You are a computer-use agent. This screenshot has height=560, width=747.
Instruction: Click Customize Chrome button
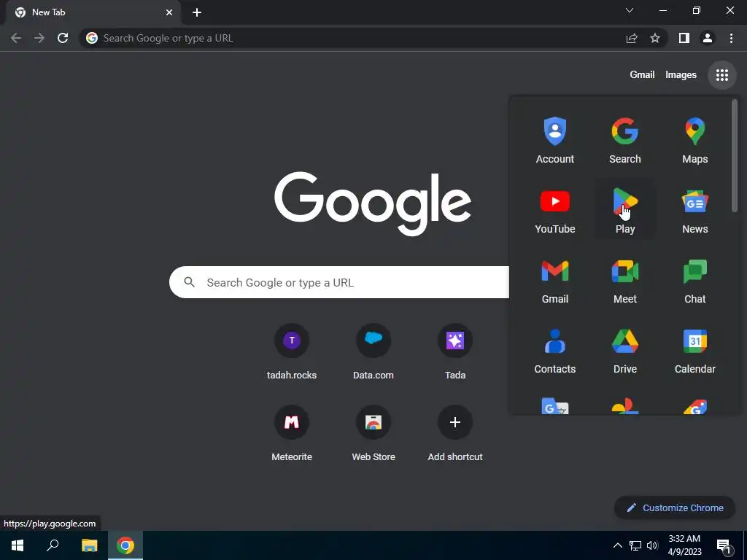point(675,507)
